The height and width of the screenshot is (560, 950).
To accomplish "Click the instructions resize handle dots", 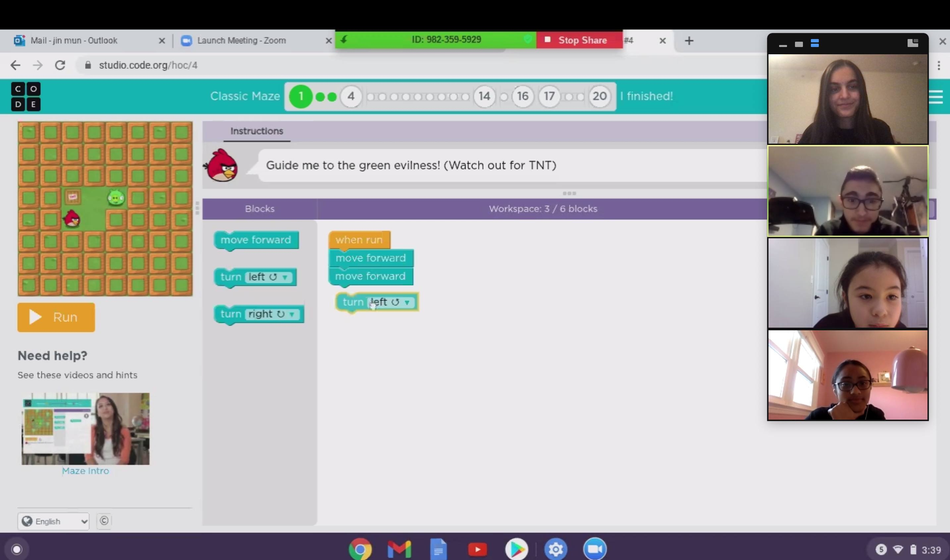I will pos(569,193).
